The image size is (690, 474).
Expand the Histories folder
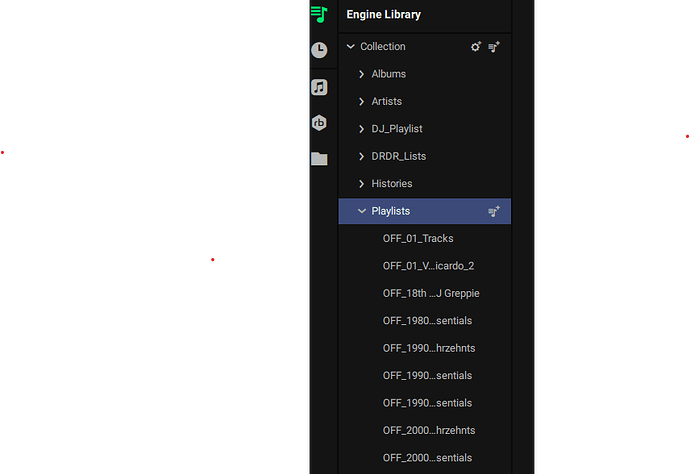tap(361, 184)
